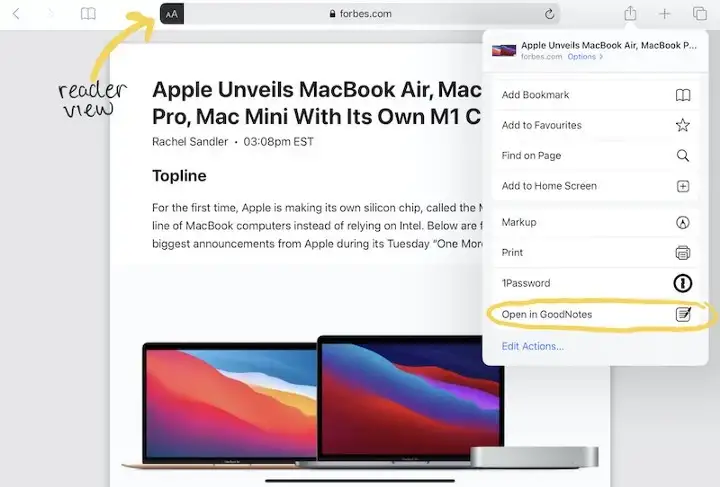The width and height of the screenshot is (720, 487).
Task: Click the Edit Actions link
Action: coord(533,346)
